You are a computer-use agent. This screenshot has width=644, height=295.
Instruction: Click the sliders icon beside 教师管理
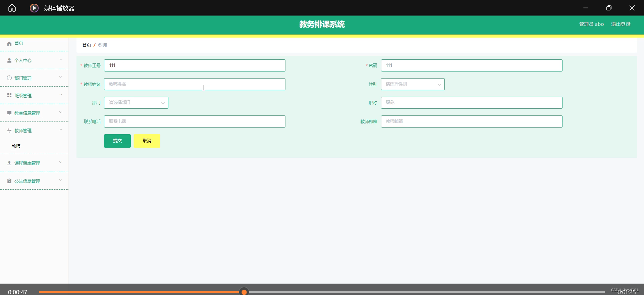click(9, 131)
